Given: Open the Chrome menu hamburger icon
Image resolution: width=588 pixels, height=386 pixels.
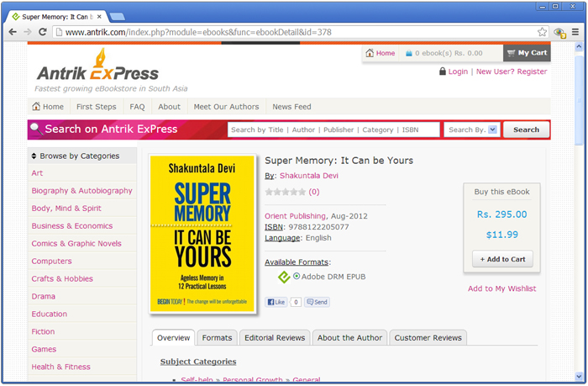Looking at the screenshot, I should click(x=575, y=32).
